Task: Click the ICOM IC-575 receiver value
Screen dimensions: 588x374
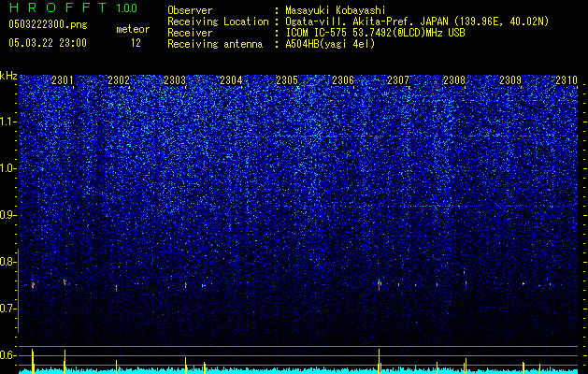Action: pyautogui.click(x=375, y=33)
